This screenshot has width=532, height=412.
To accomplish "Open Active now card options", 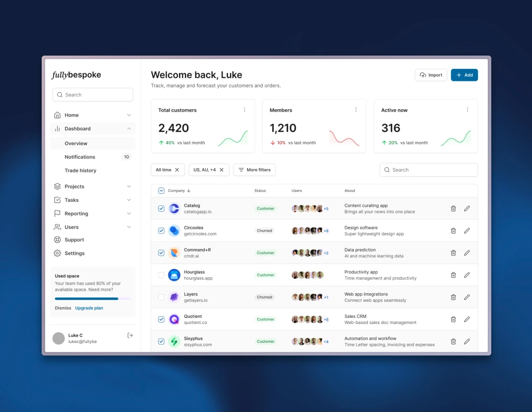I will 467,109.
